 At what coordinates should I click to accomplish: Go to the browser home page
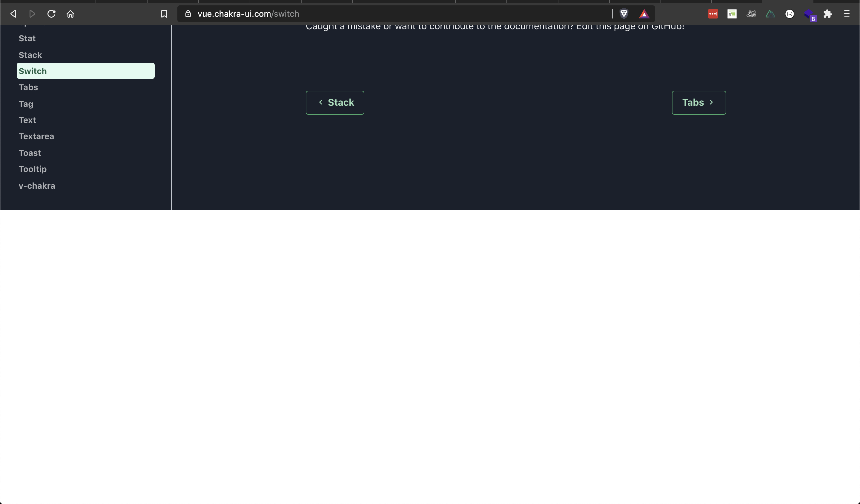[x=70, y=14]
